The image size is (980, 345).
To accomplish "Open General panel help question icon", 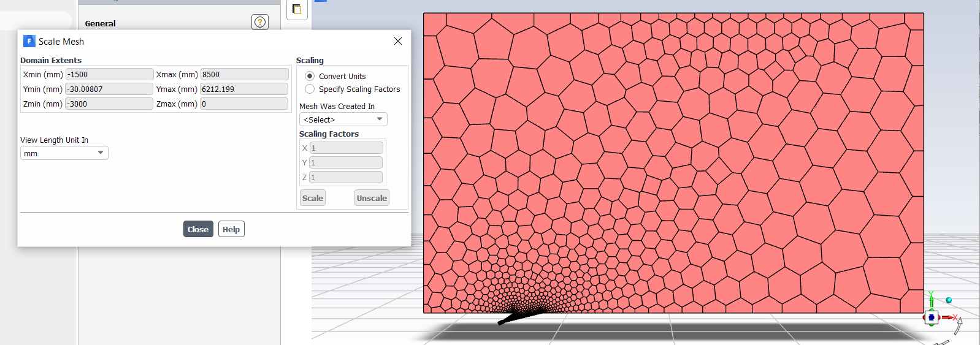I will (x=260, y=22).
